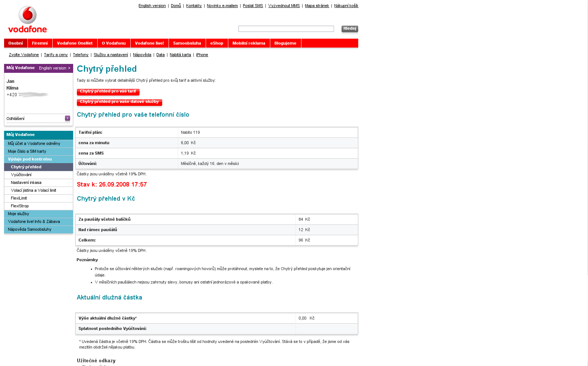The width and height of the screenshot is (588, 366).
Task: Open Nápověda Samoobsluhy sidebar item
Action: click(39, 229)
